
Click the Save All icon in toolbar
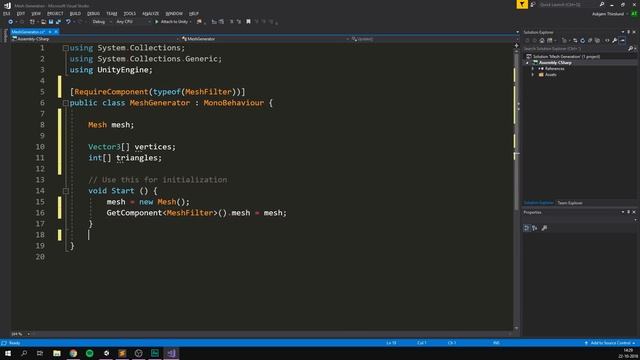click(58, 22)
